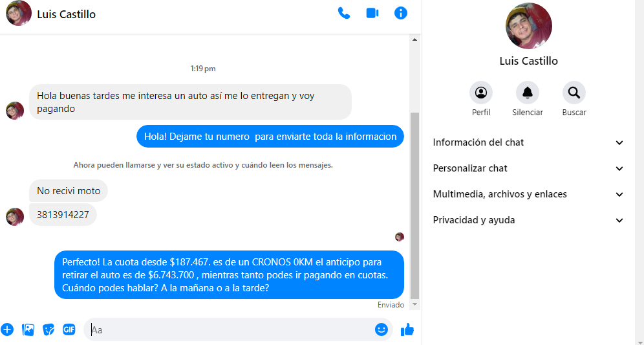Open the GIF picker
This screenshot has width=644, height=345.
69,329
